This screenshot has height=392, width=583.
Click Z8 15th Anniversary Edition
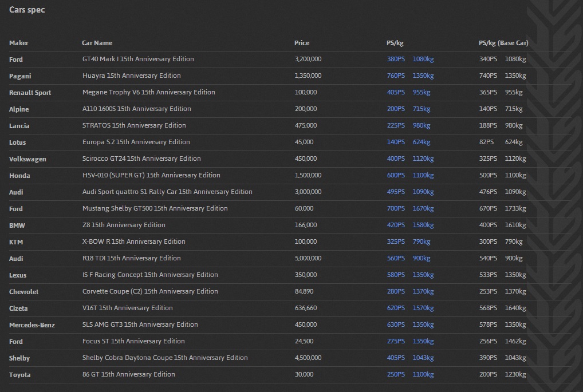point(124,225)
